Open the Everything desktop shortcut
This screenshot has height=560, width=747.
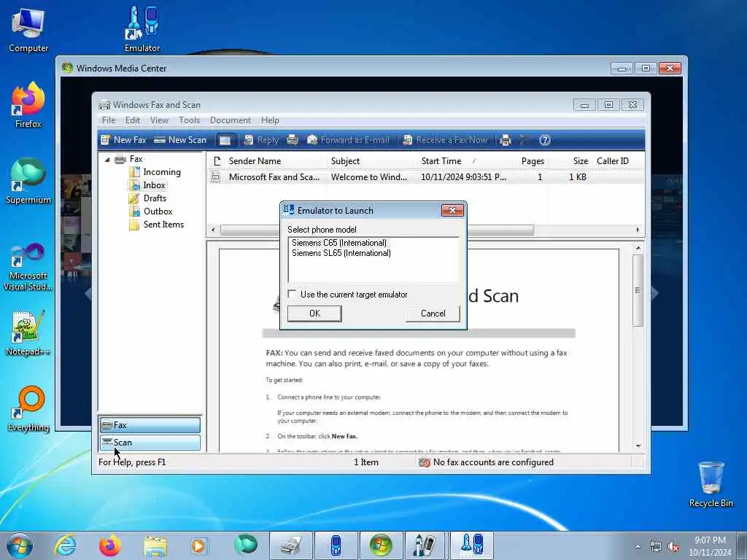28,408
